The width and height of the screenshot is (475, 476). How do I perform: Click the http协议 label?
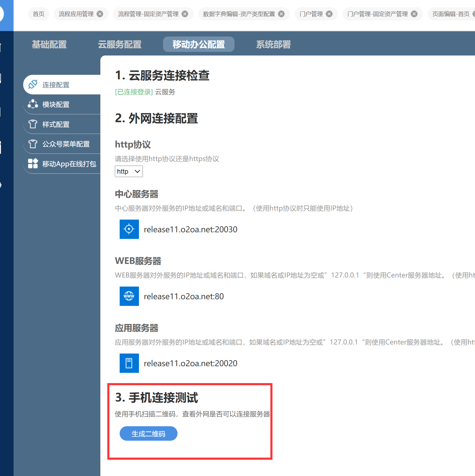coord(133,144)
